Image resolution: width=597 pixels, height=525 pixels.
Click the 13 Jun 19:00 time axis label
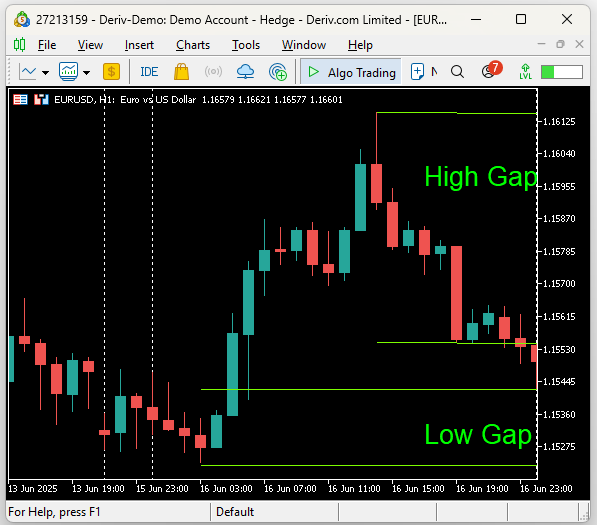tap(98, 489)
